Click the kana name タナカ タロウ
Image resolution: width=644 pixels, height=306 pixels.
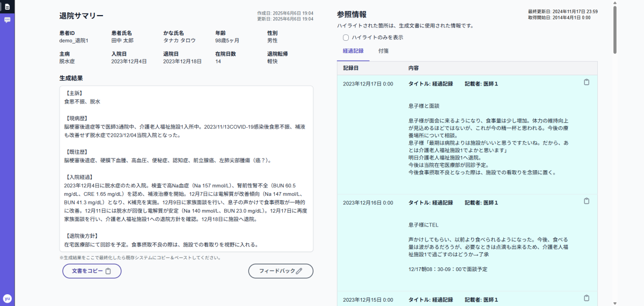coord(179,40)
